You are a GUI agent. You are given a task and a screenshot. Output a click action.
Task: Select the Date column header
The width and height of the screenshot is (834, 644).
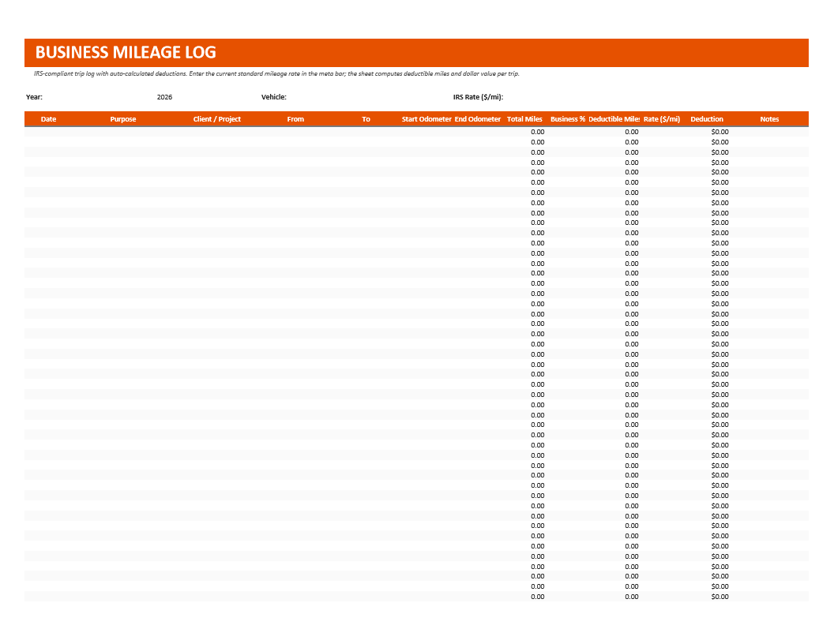click(x=48, y=119)
